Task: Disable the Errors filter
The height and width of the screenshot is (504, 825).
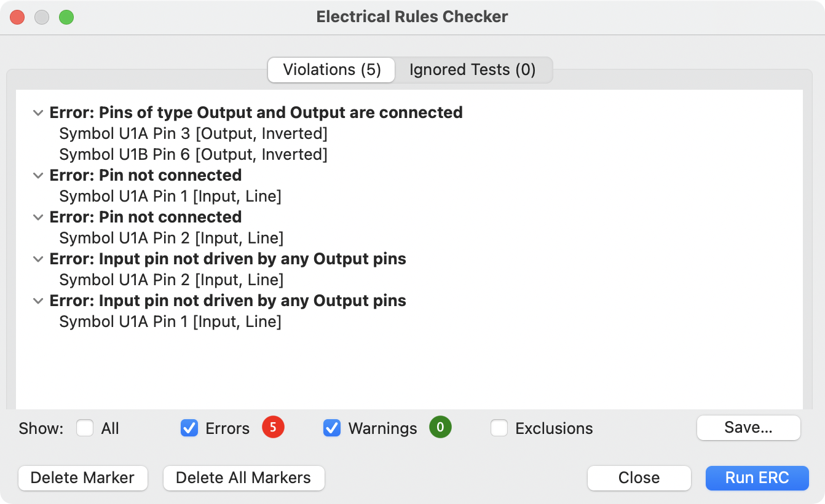Action: point(189,428)
